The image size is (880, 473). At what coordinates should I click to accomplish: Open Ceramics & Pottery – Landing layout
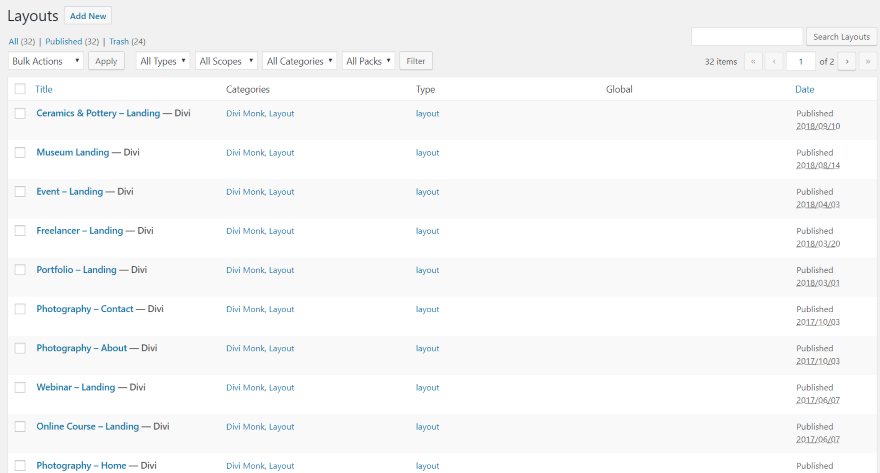coord(98,113)
